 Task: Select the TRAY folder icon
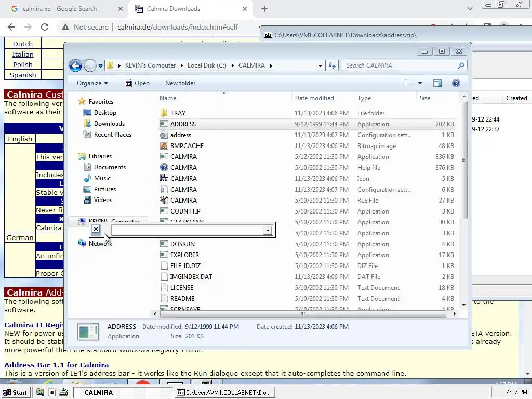(x=164, y=113)
